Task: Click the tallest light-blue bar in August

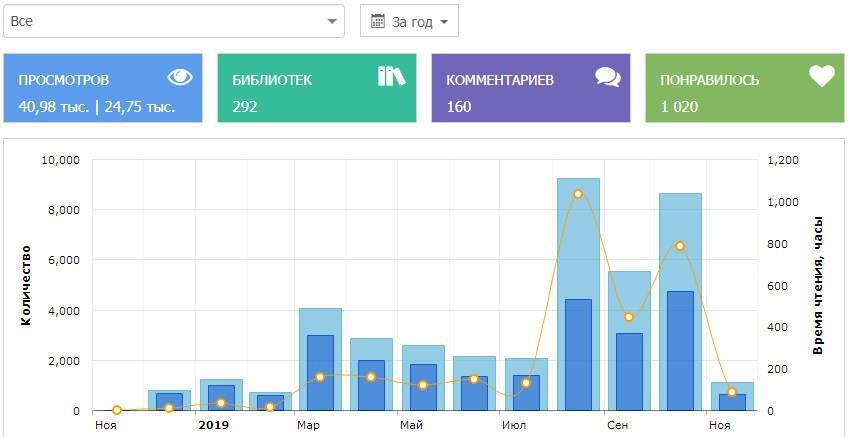Action: pyautogui.click(x=578, y=240)
